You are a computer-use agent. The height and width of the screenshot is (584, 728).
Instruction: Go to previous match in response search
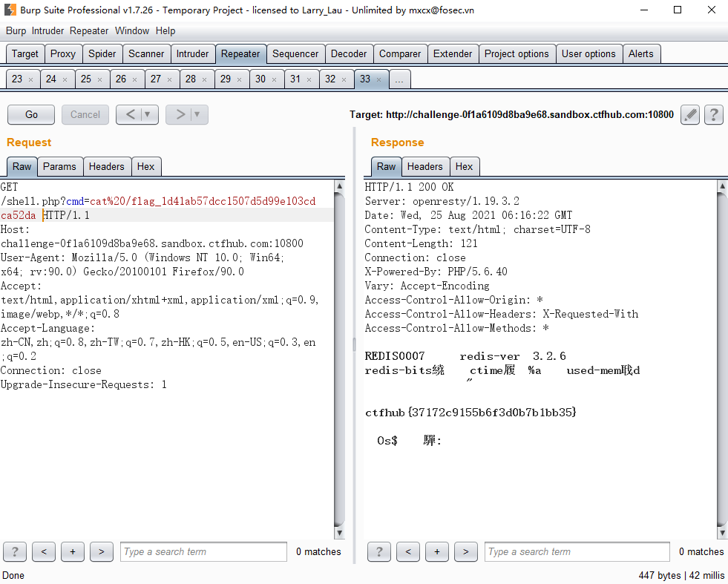(408, 551)
